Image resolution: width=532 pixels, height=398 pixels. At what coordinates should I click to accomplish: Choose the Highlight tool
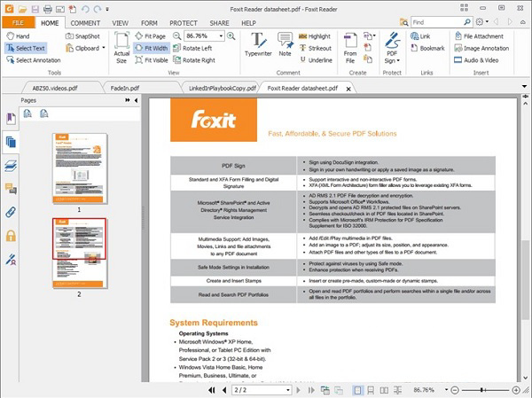pyautogui.click(x=315, y=36)
